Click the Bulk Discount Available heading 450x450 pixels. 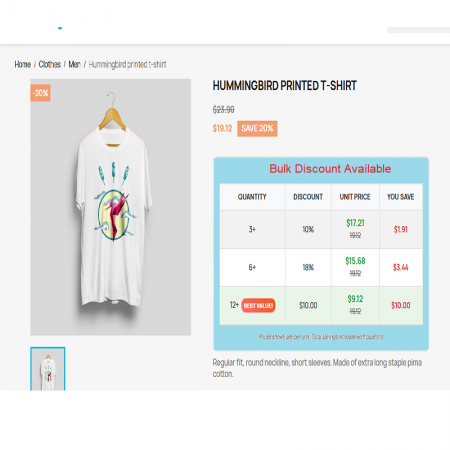point(330,169)
